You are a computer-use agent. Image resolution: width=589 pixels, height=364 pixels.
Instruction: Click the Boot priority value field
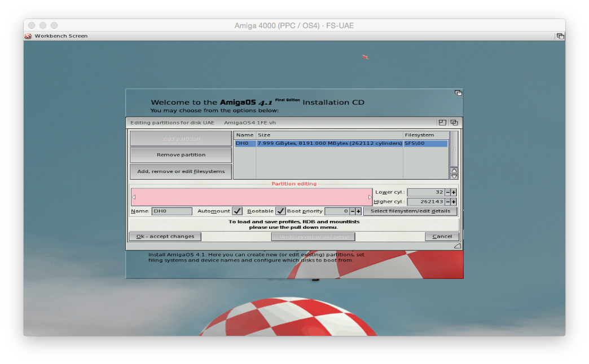pos(337,211)
